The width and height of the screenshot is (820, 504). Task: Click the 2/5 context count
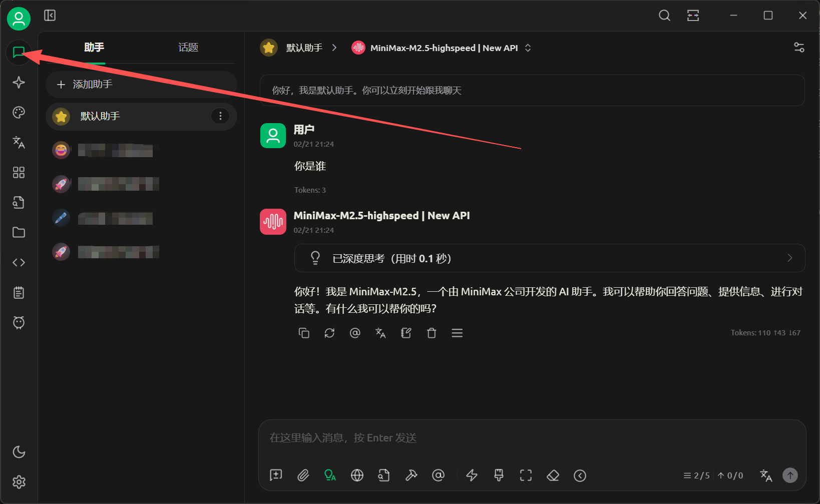(697, 475)
